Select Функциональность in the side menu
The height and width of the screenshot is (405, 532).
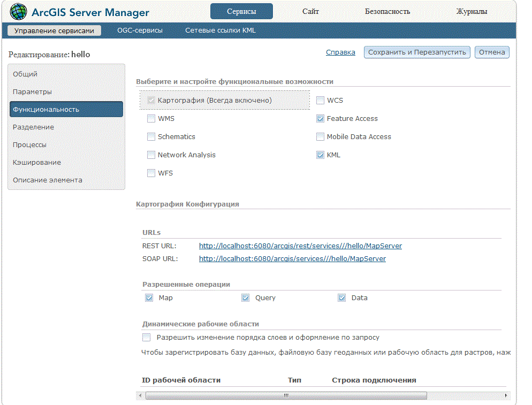(x=66, y=109)
